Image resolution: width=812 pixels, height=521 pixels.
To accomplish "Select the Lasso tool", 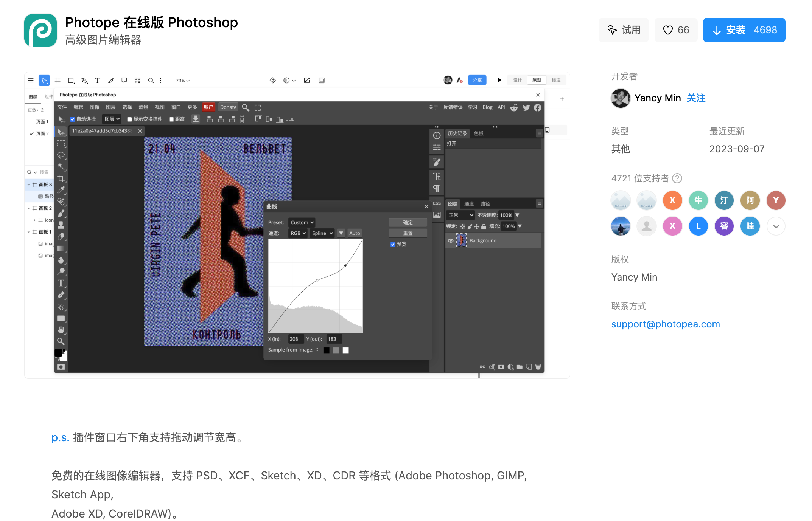I will (61, 155).
